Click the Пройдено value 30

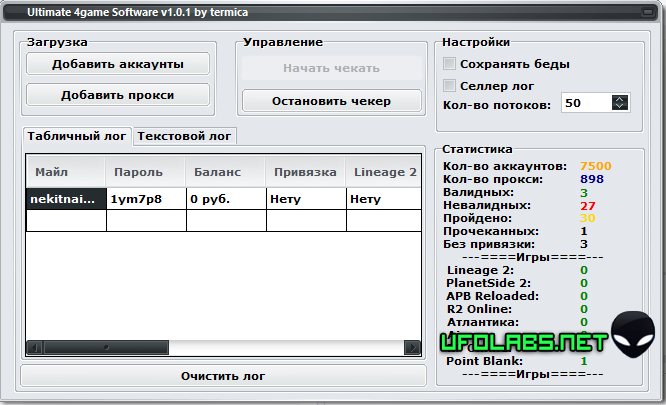pyautogui.click(x=588, y=218)
